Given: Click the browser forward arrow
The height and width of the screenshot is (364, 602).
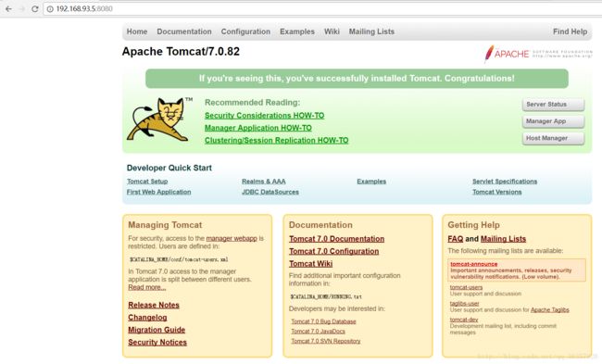Looking at the screenshot, I should 22,9.
